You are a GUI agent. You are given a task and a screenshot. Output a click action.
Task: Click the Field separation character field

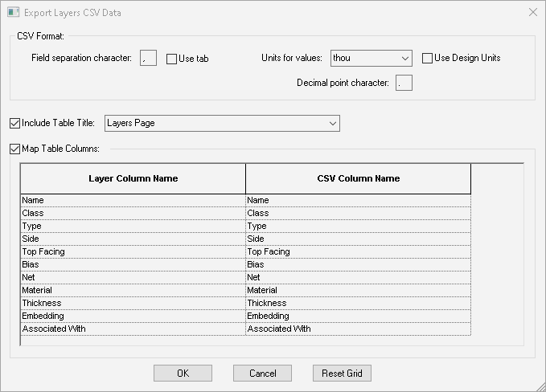pos(148,58)
